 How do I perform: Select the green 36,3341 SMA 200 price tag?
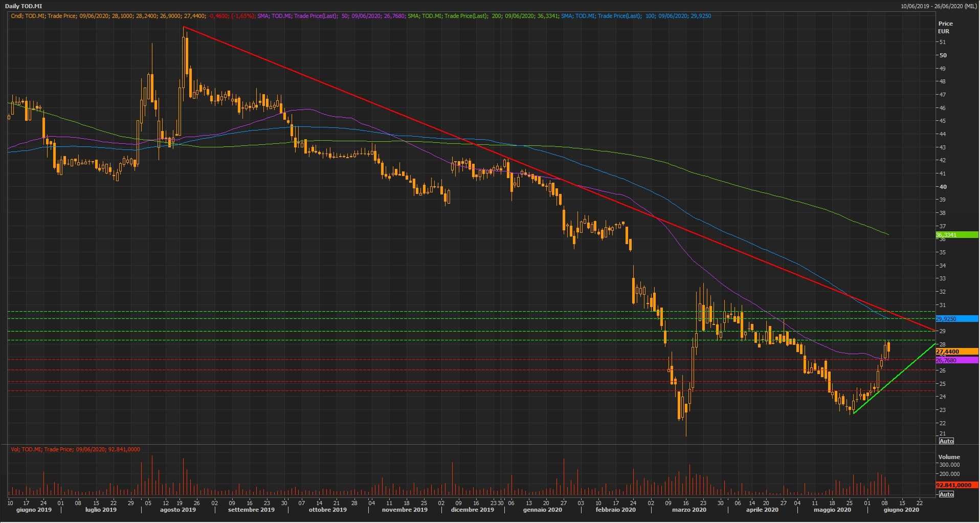tap(956, 235)
